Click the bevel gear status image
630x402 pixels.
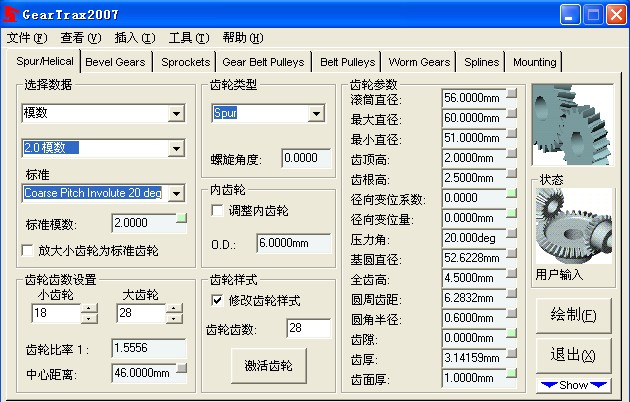pos(574,226)
